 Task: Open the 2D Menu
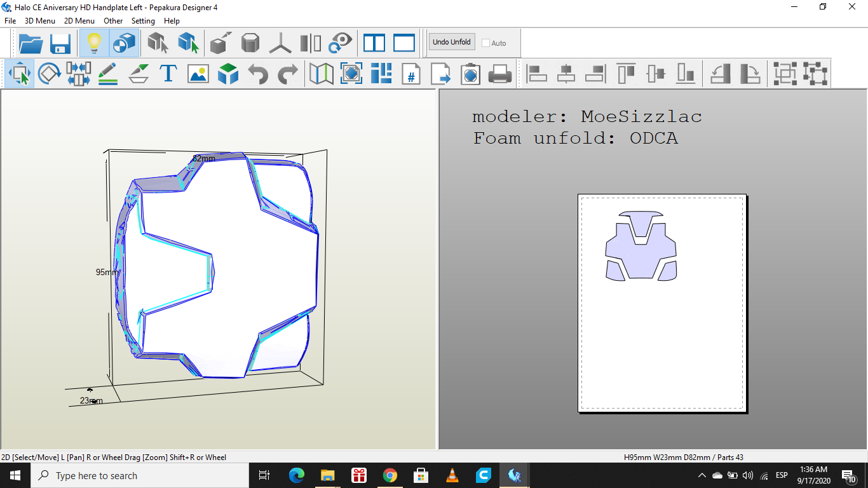click(79, 20)
